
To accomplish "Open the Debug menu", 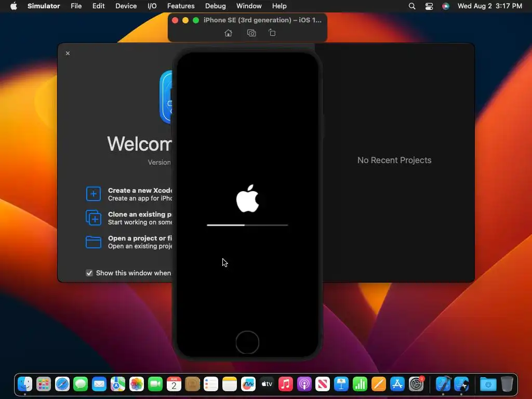I will 216,6.
